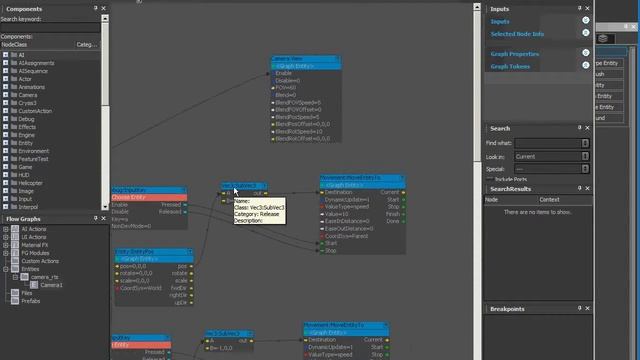Select the Camera1 flow graph
640x360 pixels.
point(51,285)
